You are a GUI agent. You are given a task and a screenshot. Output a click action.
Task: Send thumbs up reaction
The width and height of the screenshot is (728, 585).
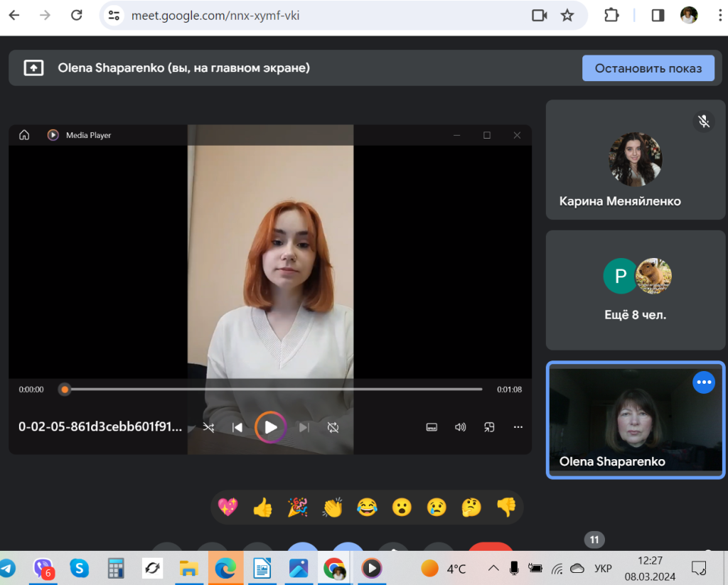tap(263, 507)
